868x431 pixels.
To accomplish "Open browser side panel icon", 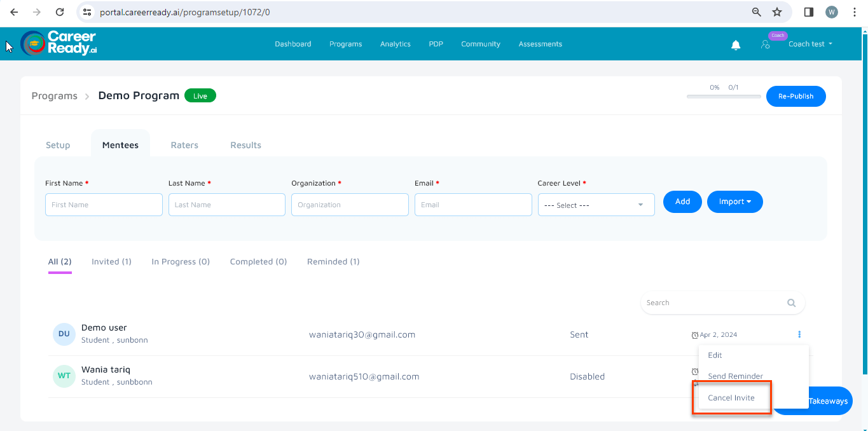I will point(809,12).
